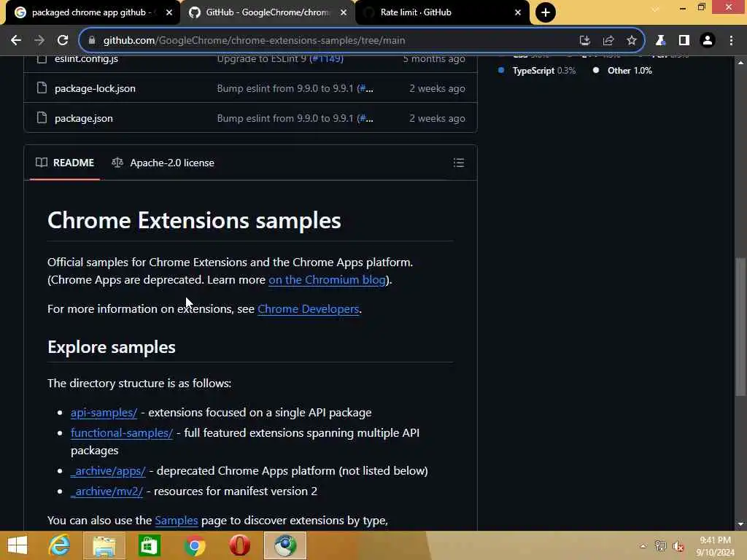
Task: Follow the 'on the Chromium blog' link
Action: click(328, 280)
